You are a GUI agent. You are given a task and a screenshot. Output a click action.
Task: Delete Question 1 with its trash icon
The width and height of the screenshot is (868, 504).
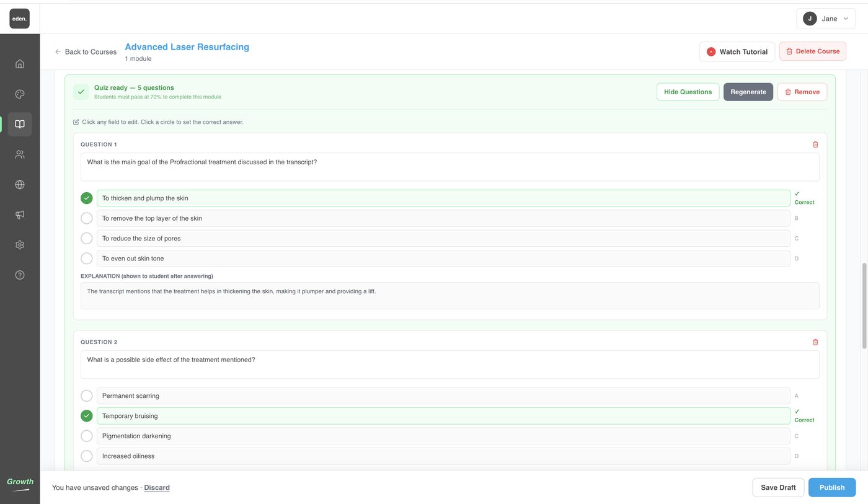click(x=815, y=144)
